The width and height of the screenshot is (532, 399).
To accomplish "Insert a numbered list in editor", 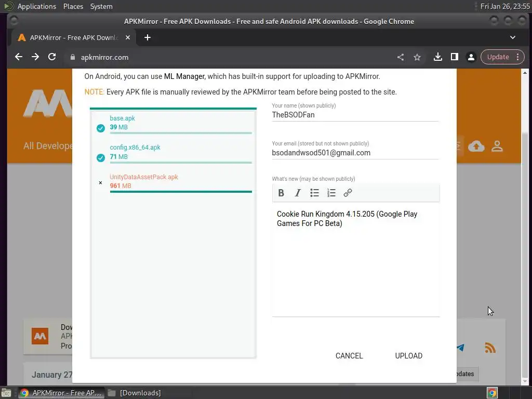I will click(x=331, y=193).
